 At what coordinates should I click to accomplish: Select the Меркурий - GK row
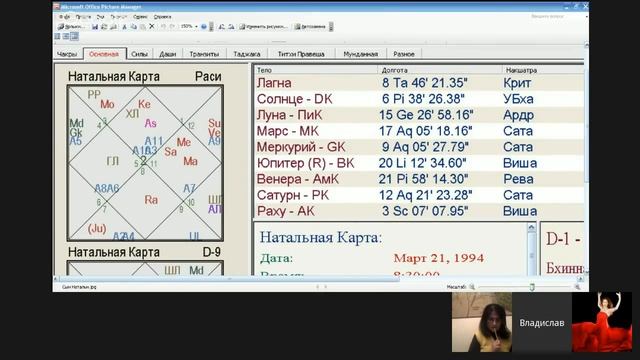coord(419,147)
